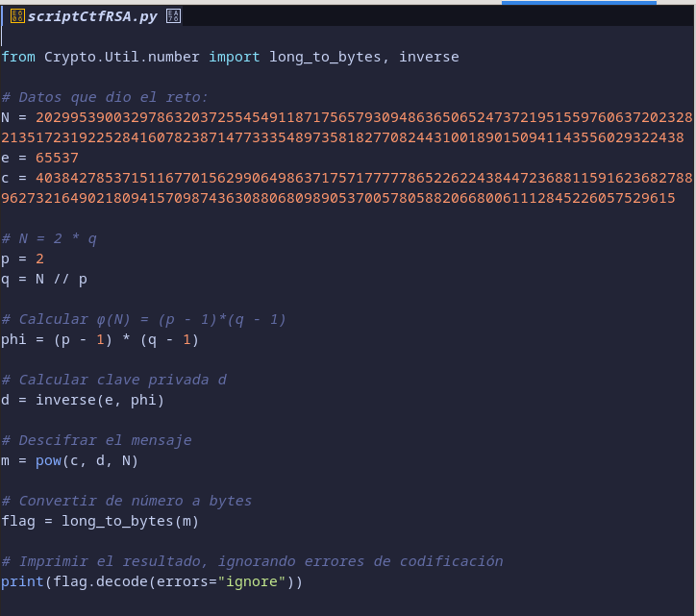Select the scriptCtfRSA.py tab
Screen dimensions: 696x616
(x=93, y=16)
